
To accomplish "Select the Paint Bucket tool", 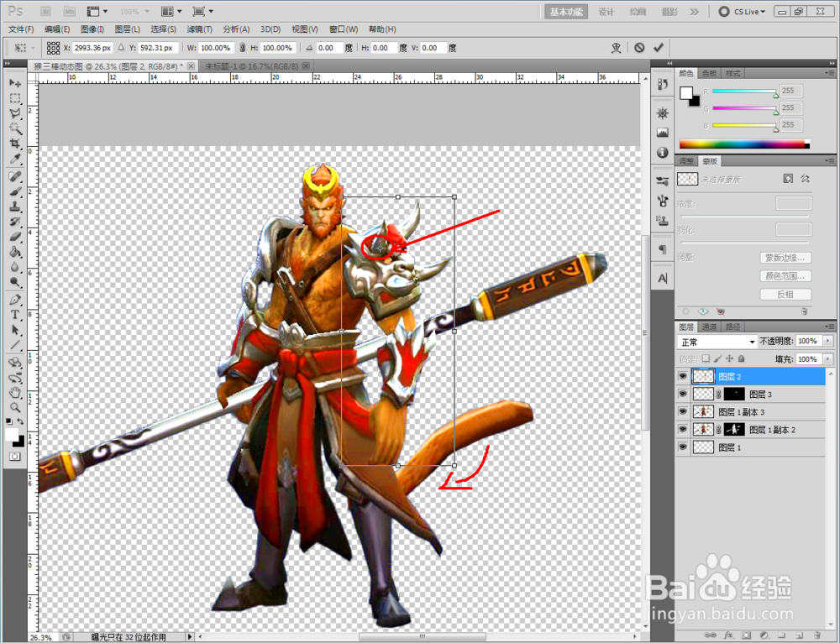I will point(15,252).
